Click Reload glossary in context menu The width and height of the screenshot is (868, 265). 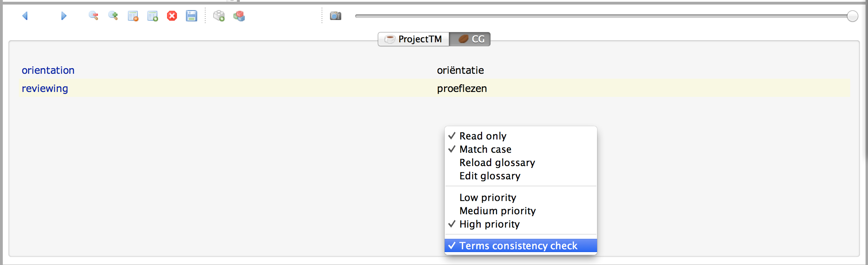pos(497,163)
